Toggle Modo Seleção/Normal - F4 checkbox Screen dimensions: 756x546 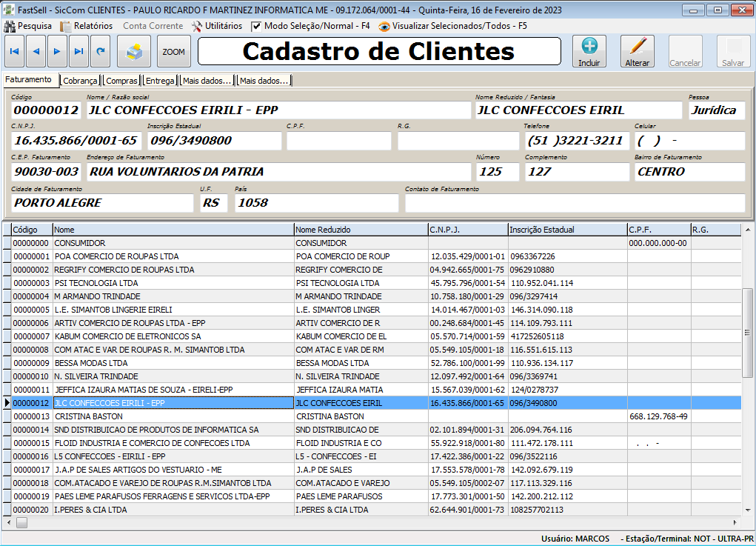pos(255,24)
